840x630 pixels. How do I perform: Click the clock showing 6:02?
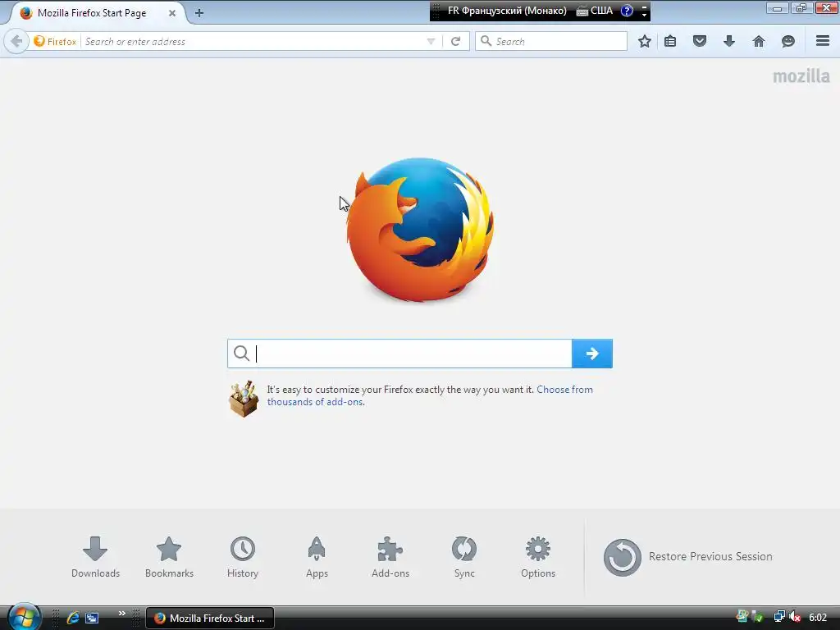click(x=818, y=618)
